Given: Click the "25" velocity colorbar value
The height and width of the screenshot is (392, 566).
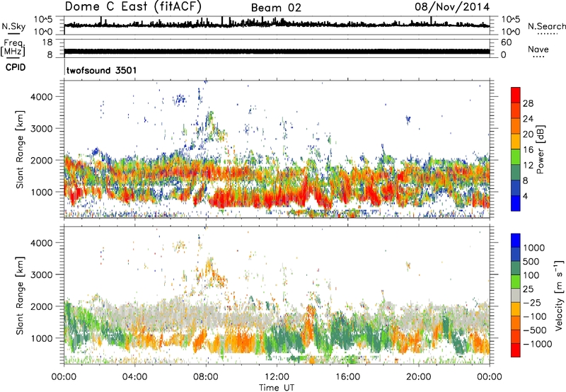Looking at the screenshot, I should 528,289.
